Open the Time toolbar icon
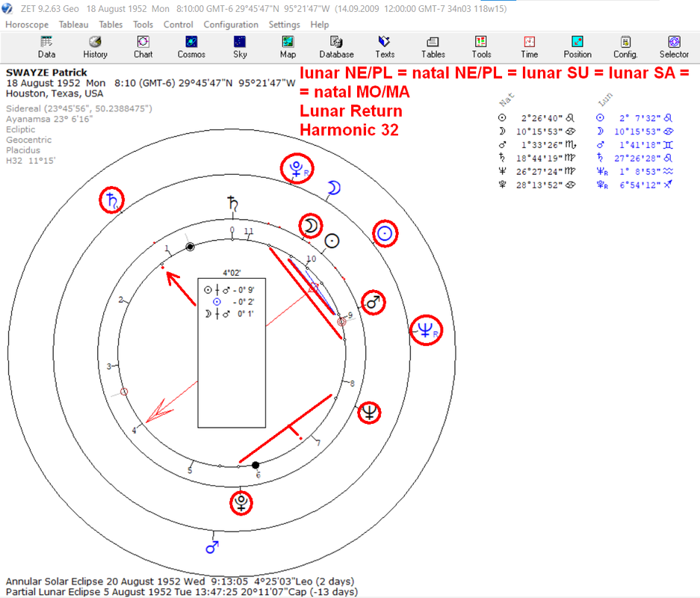 tap(529, 47)
